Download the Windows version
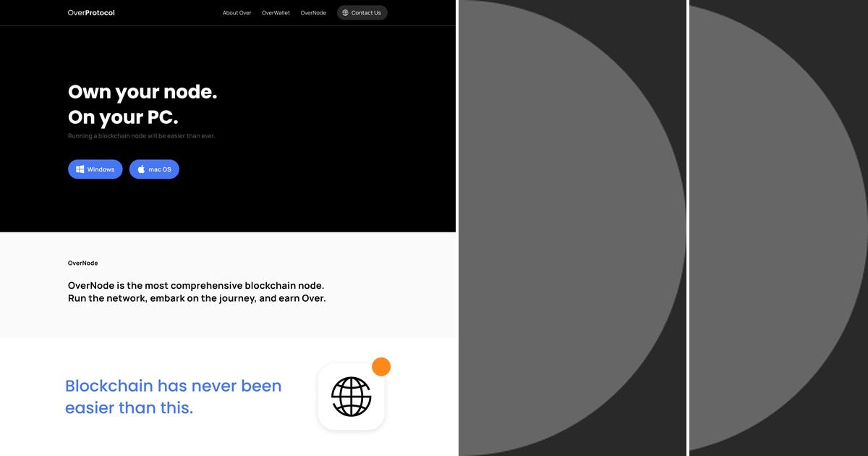The image size is (868, 456). (95, 169)
